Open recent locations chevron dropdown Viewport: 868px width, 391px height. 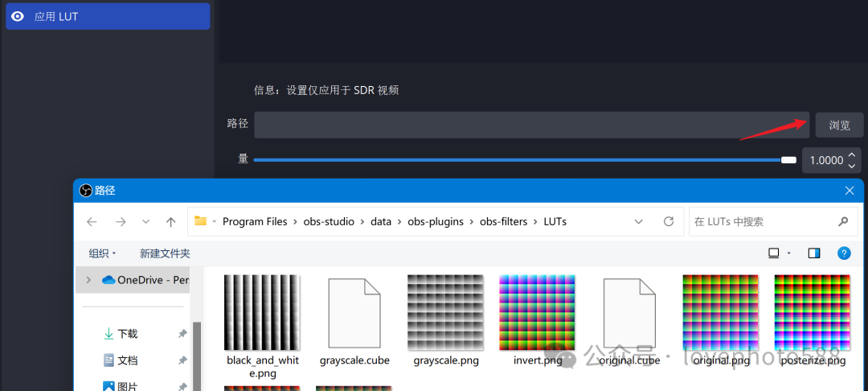[145, 221]
